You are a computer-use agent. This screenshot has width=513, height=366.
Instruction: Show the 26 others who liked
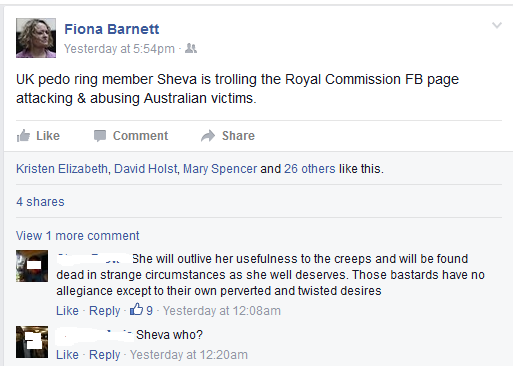pyautogui.click(x=310, y=169)
